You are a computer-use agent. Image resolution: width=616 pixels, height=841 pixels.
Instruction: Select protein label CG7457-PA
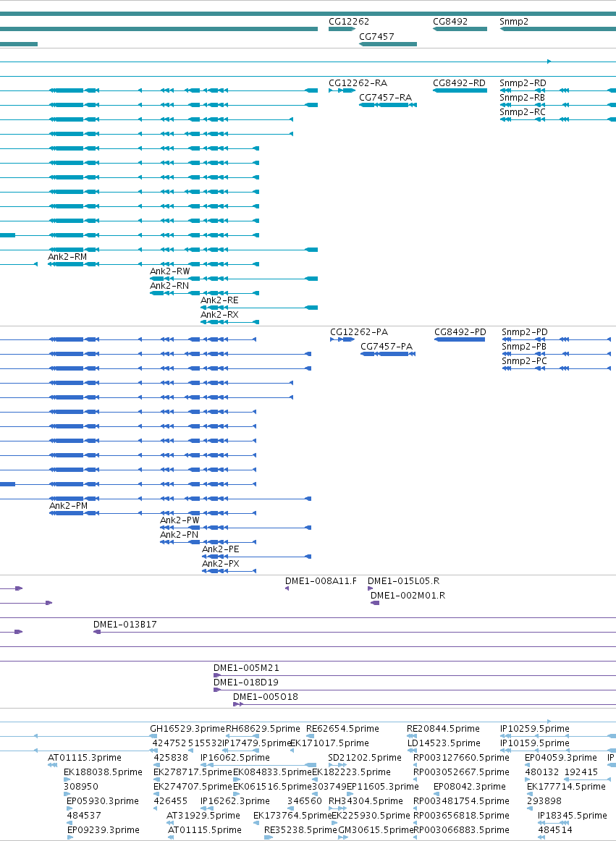(387, 347)
